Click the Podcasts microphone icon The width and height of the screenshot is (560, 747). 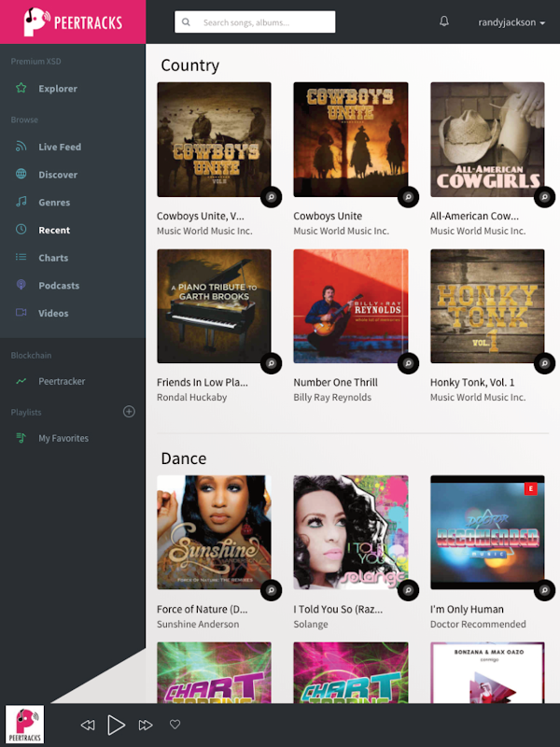[x=21, y=285]
